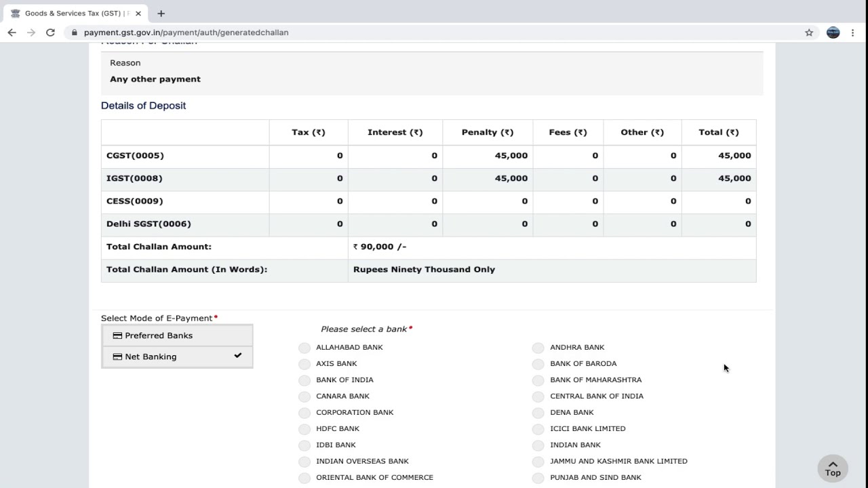Select the ALLAHABAD BANK radio button
Screen dimensions: 868x488
[304, 348]
